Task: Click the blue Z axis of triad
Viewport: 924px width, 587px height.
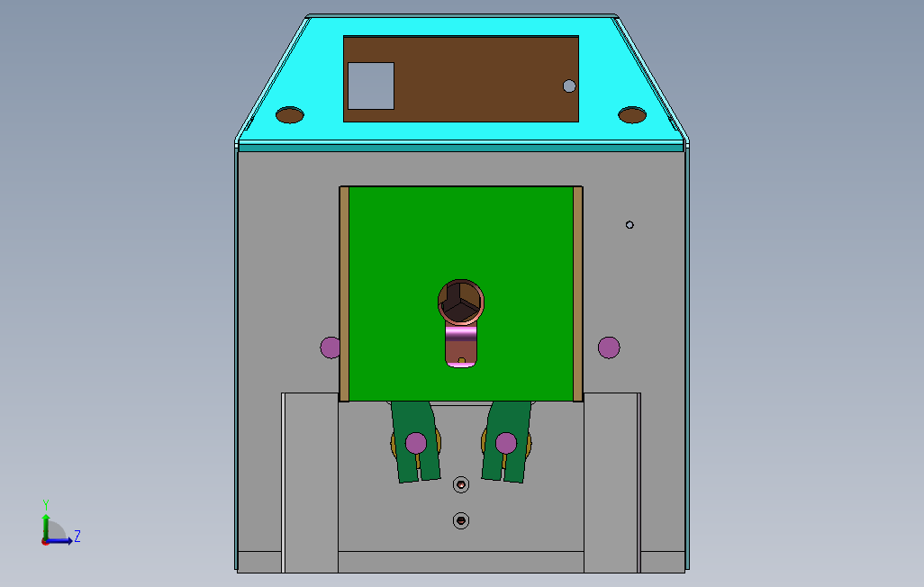Action: pos(60,541)
